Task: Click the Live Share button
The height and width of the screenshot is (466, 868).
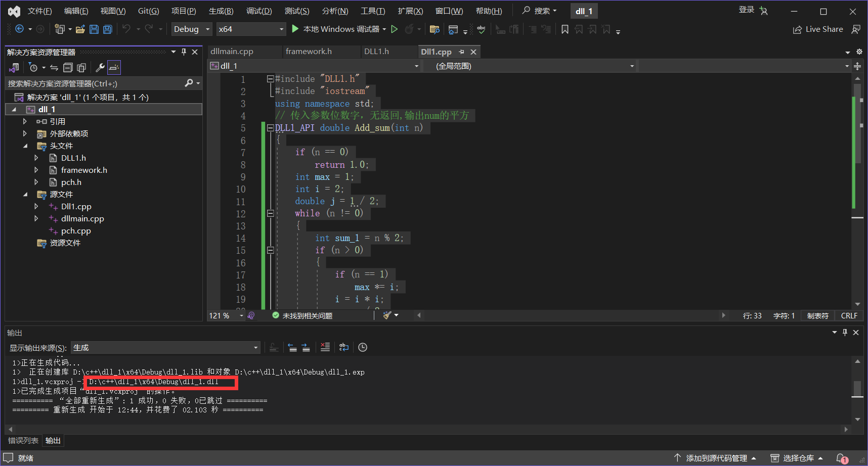Action: pos(818,29)
